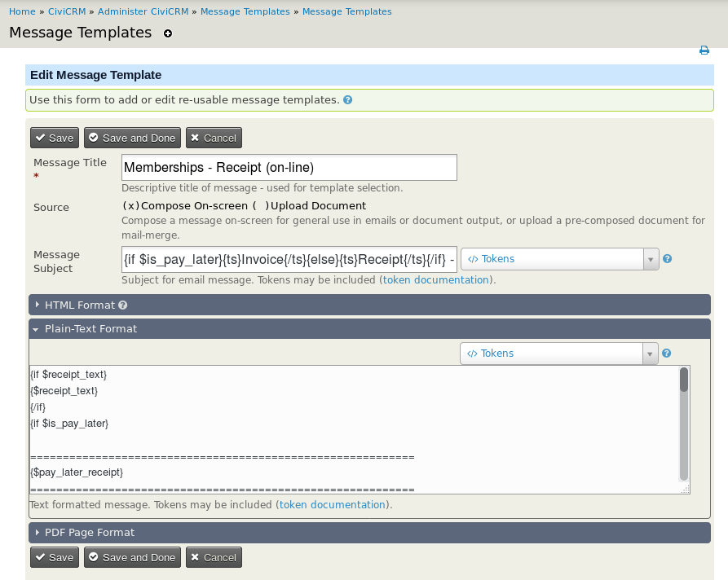Select the Upload Document radio option
Image resolution: width=728 pixels, height=580 pixels.
261,206
